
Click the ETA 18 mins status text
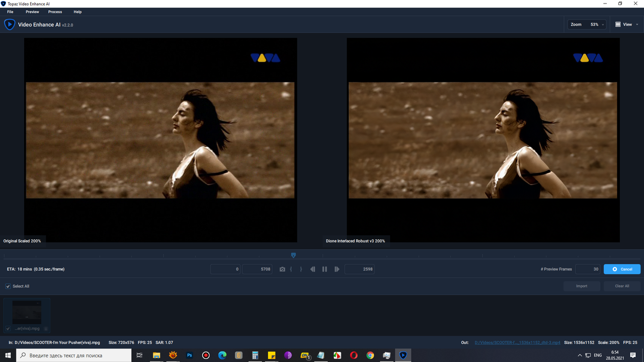[x=36, y=269]
